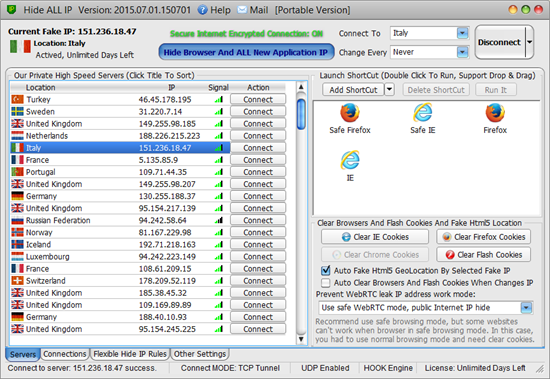The width and height of the screenshot is (550, 379).
Task: Click the green shield app icon
Action: pyautogui.click(x=12, y=9)
